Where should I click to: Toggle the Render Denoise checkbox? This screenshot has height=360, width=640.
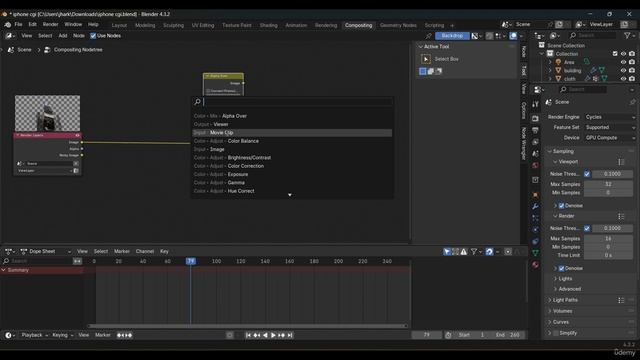coord(562,268)
